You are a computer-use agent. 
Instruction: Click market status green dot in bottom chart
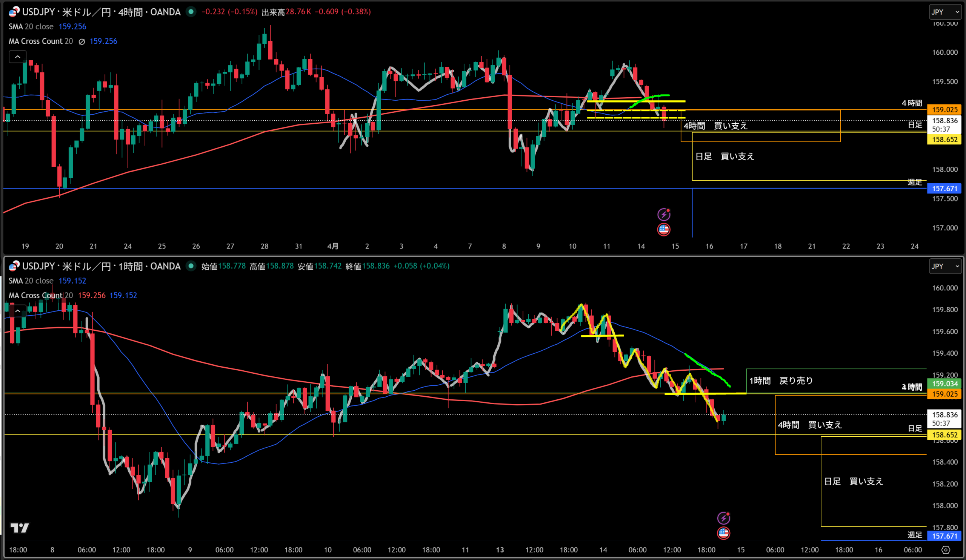point(191,266)
